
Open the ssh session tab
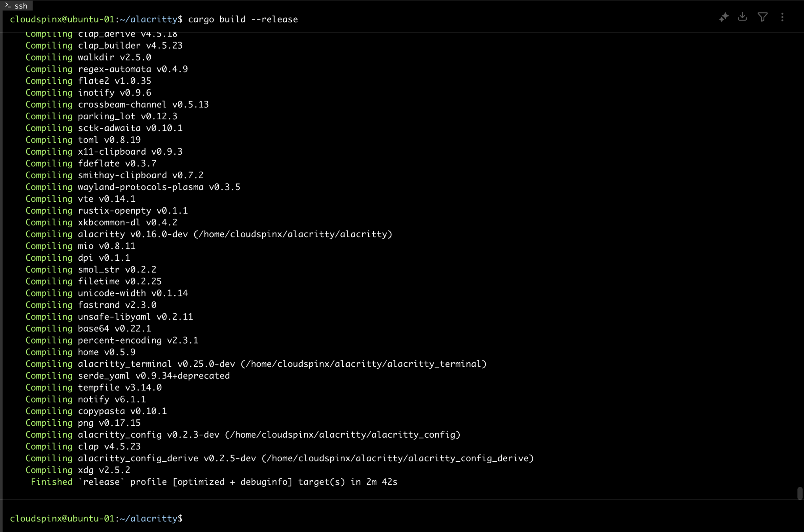point(16,5)
